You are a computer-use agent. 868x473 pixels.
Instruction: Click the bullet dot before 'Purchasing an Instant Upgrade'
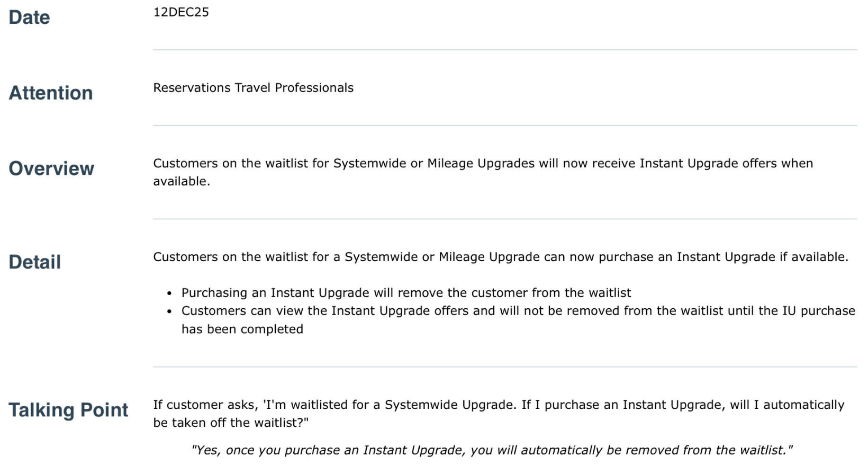(169, 293)
